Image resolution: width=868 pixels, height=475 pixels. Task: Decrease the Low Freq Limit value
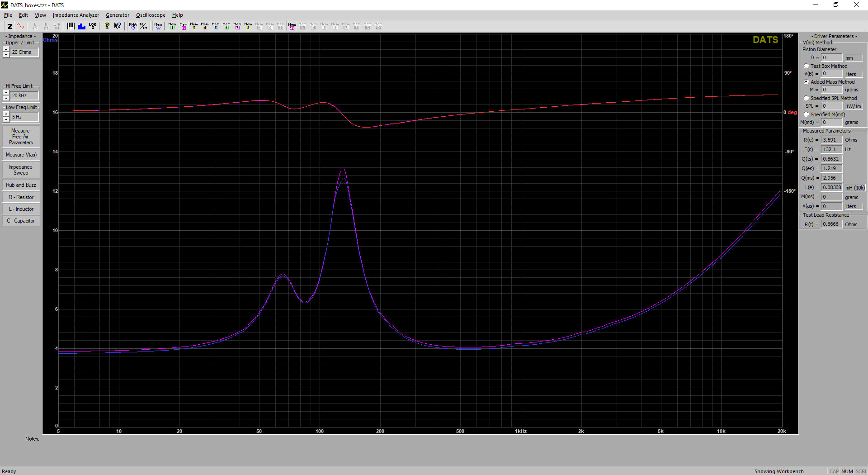(6, 119)
